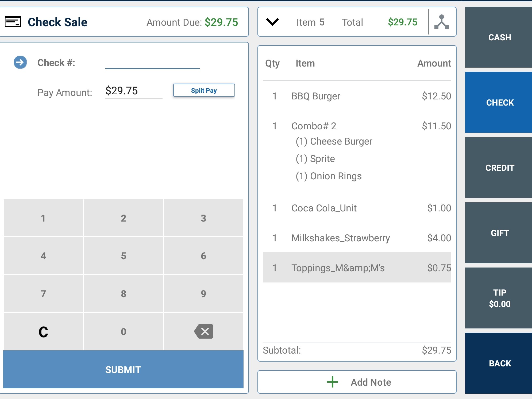
Task: Click the Split Pay button
Action: pos(204,90)
